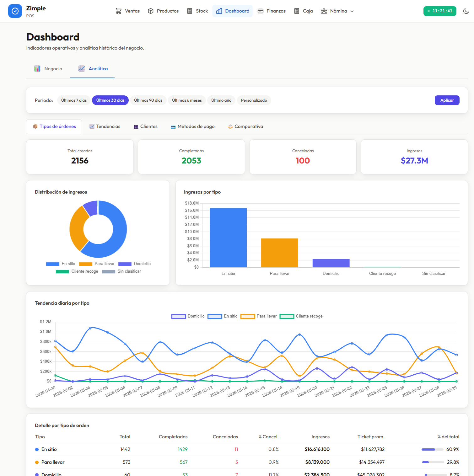Click the Finanzas card icon
The height and width of the screenshot is (476, 474).
261,11
